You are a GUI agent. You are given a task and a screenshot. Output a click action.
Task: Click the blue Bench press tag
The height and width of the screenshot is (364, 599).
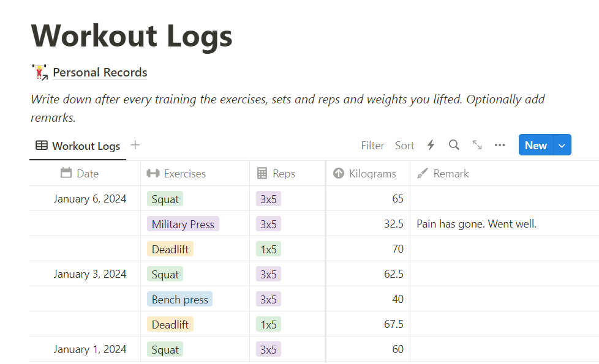click(179, 299)
